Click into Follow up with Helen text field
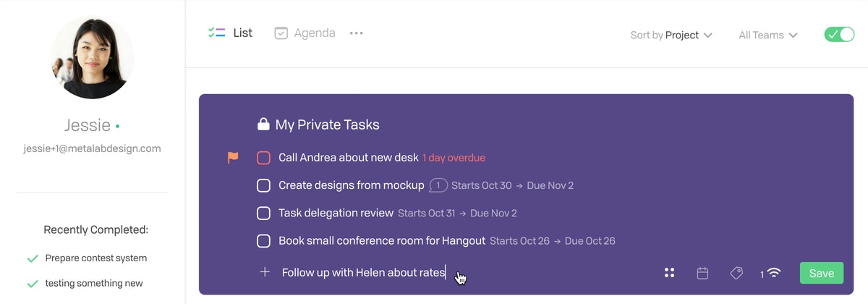The height and width of the screenshot is (304, 868). (x=463, y=273)
